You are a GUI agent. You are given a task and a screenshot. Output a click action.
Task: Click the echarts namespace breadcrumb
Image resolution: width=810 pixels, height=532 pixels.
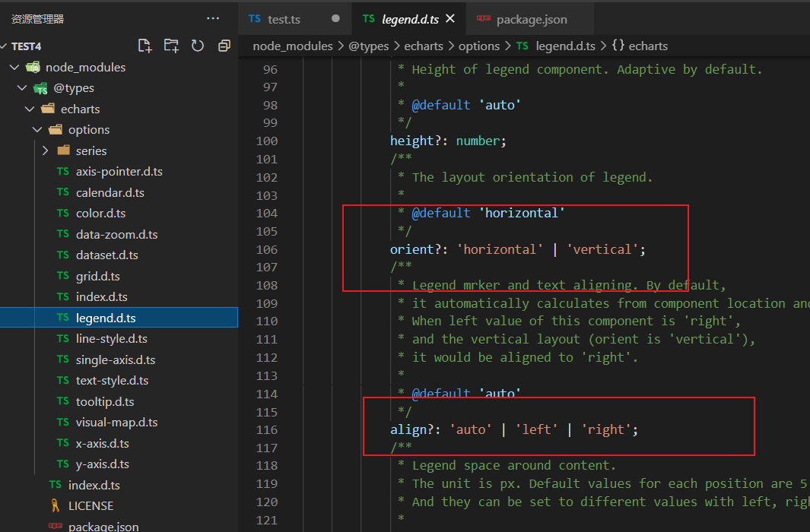647,46
